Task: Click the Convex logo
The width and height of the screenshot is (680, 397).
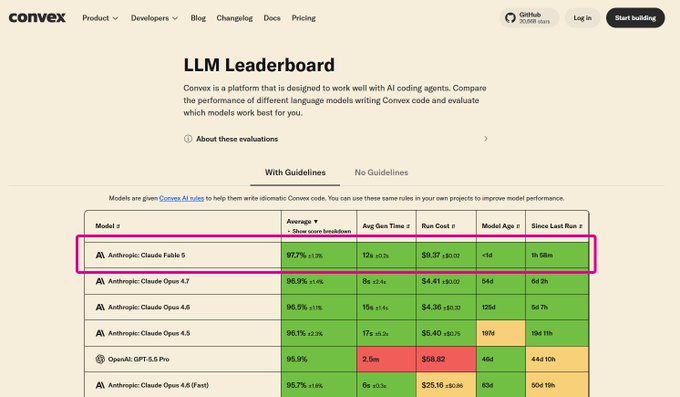Action: pos(37,17)
